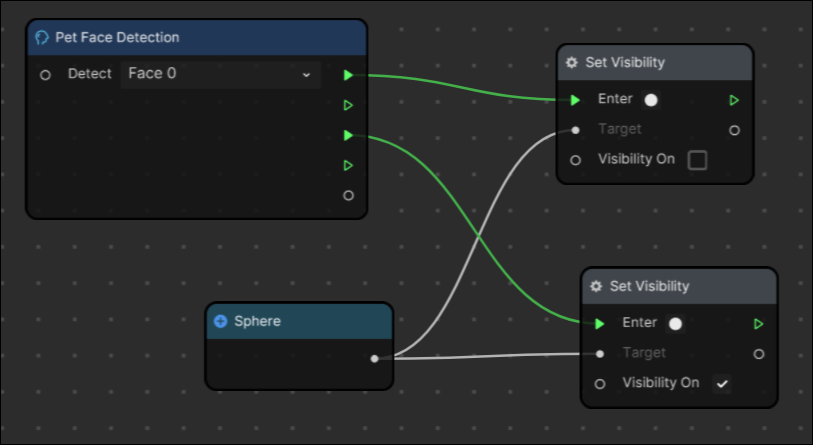Click the Detect label in Pet Face Detection

click(x=90, y=74)
